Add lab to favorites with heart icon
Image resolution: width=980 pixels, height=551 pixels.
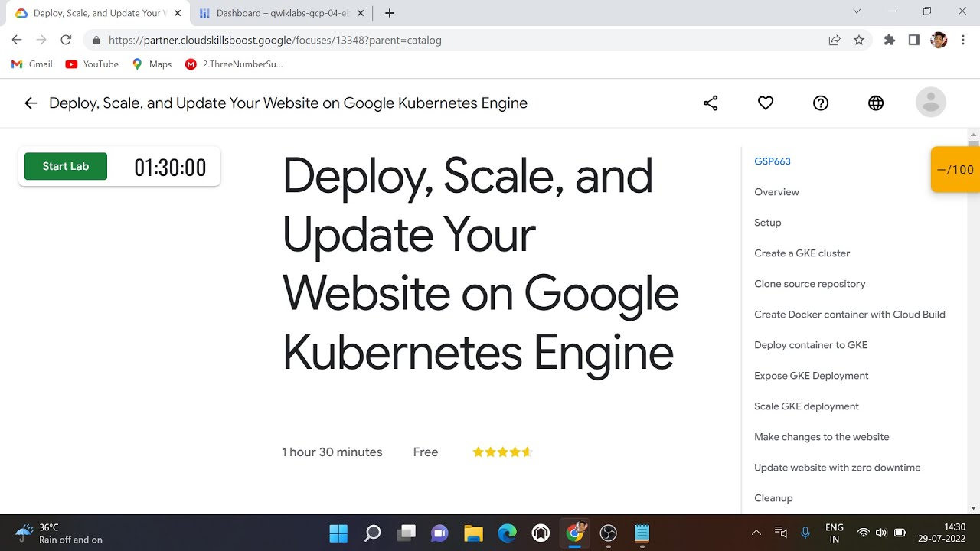pos(766,103)
